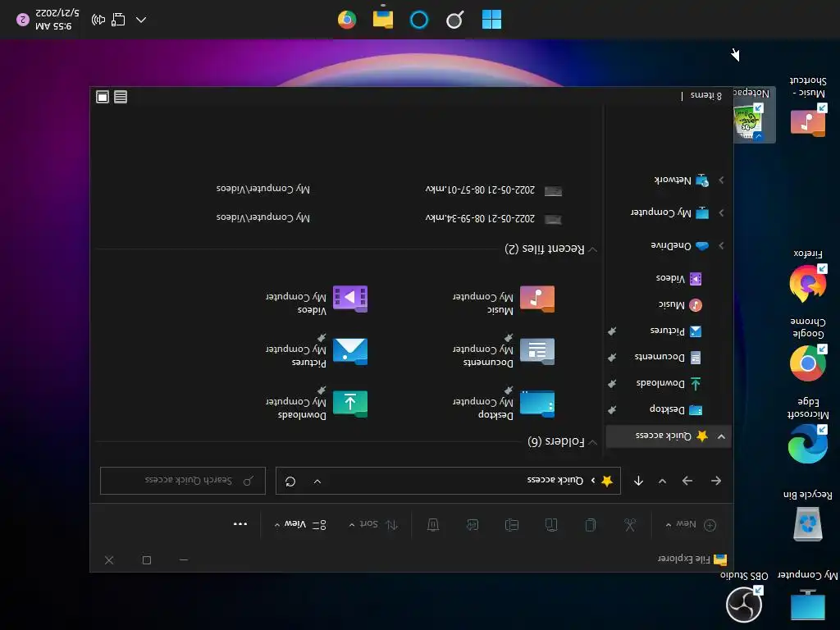Screen dimensions: 840x630
Task: Click the Rename icon in Explorer toolbar
Action: point(512,525)
